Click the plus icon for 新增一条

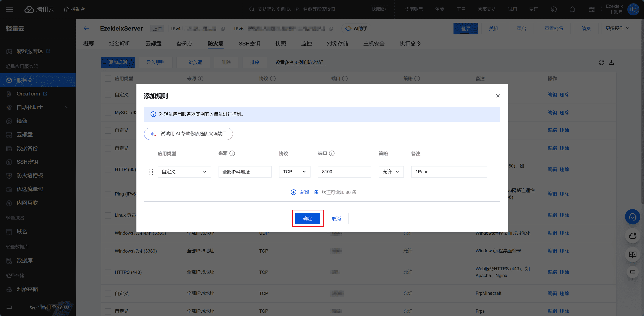[x=293, y=192]
